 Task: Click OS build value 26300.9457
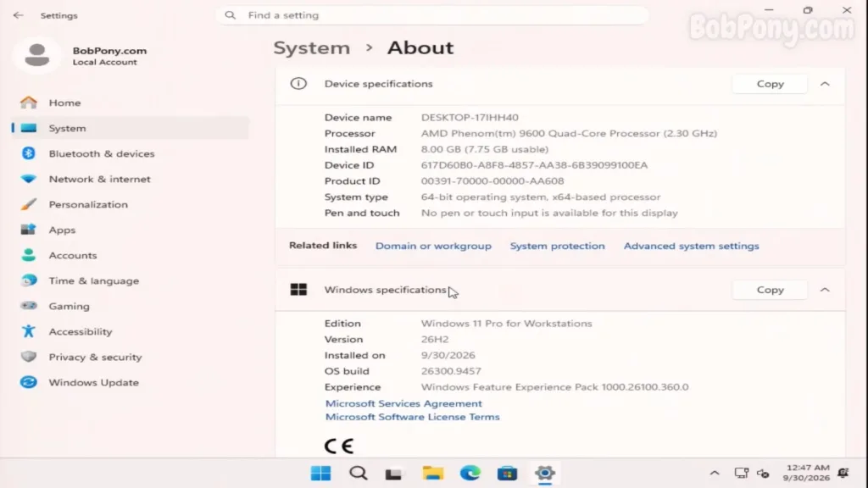[451, 371]
